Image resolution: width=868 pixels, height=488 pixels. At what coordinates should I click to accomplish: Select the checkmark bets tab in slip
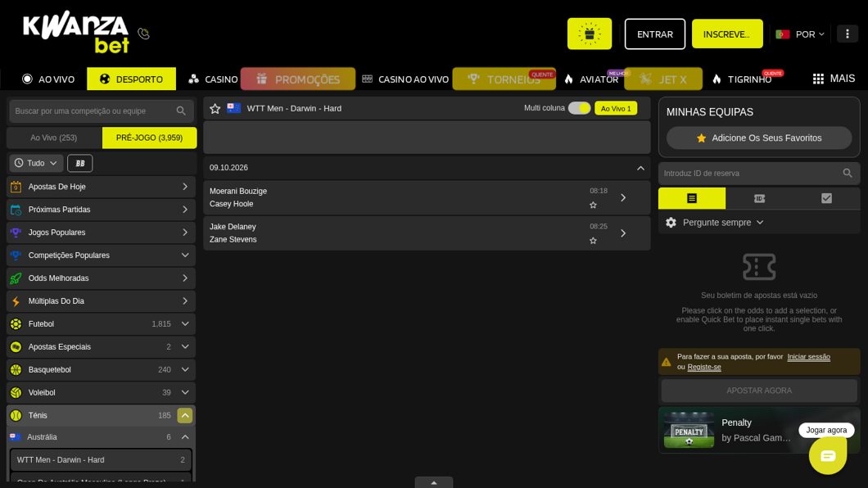826,198
